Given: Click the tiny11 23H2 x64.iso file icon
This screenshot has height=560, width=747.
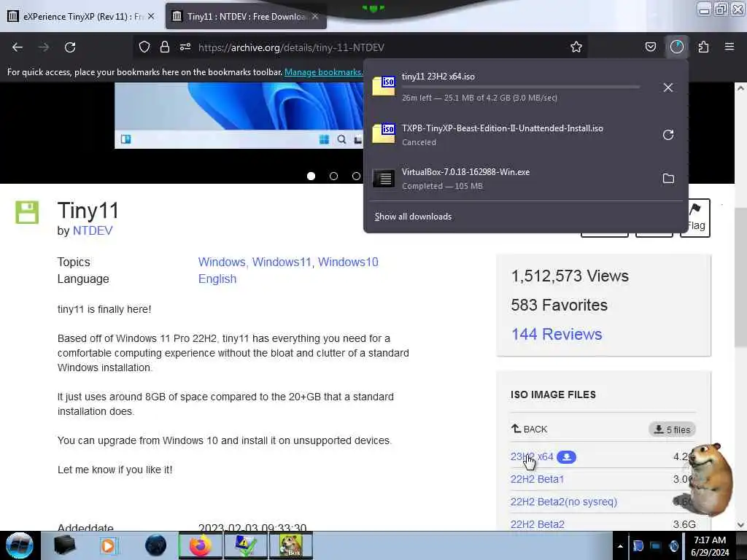Looking at the screenshot, I should [x=384, y=86].
